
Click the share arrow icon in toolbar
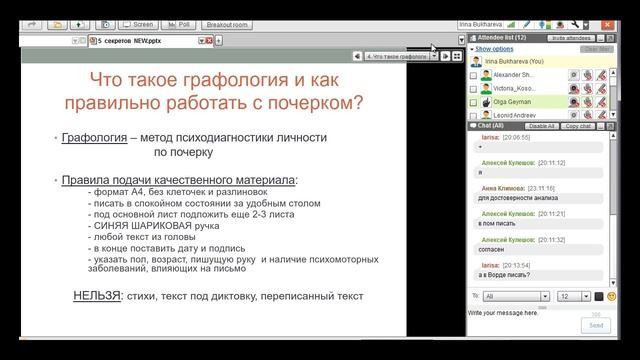coord(32,25)
